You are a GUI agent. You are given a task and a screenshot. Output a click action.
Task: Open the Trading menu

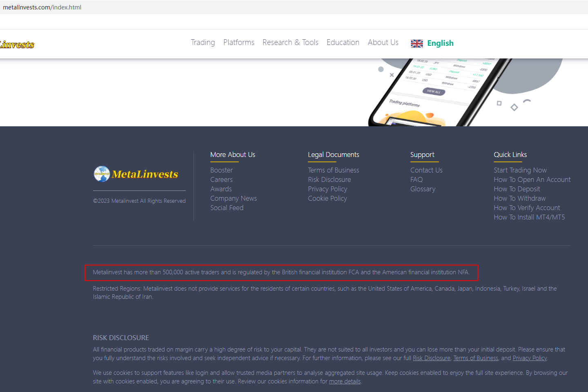[203, 43]
